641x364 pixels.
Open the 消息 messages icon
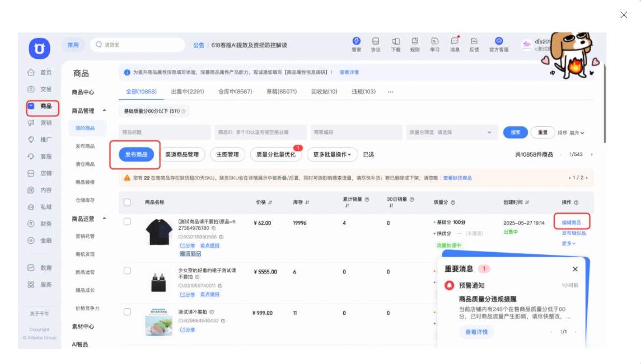click(455, 44)
